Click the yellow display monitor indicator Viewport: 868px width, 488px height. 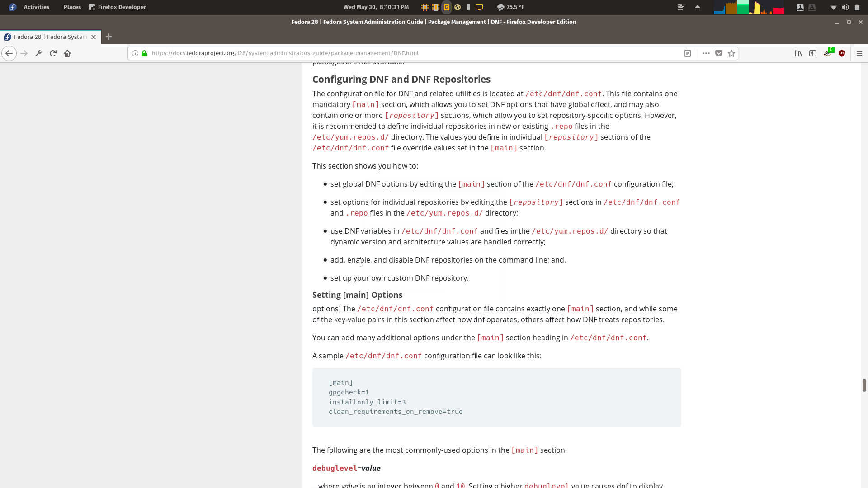[479, 7]
